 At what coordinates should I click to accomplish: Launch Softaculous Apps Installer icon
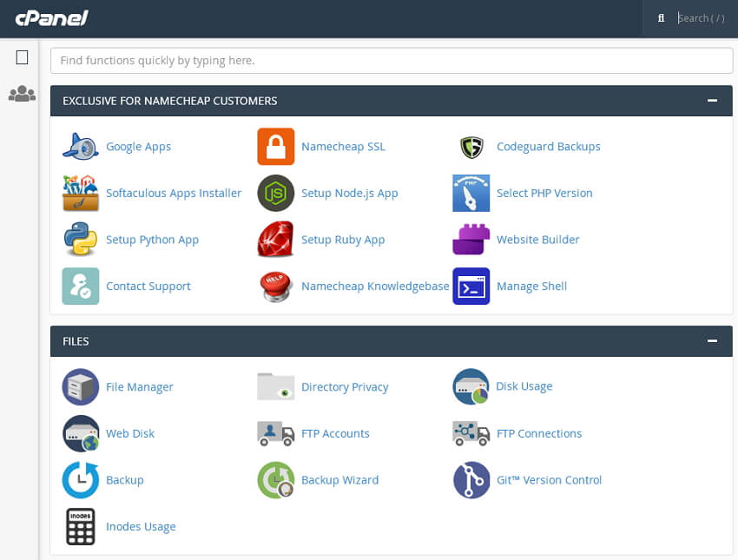[81, 193]
